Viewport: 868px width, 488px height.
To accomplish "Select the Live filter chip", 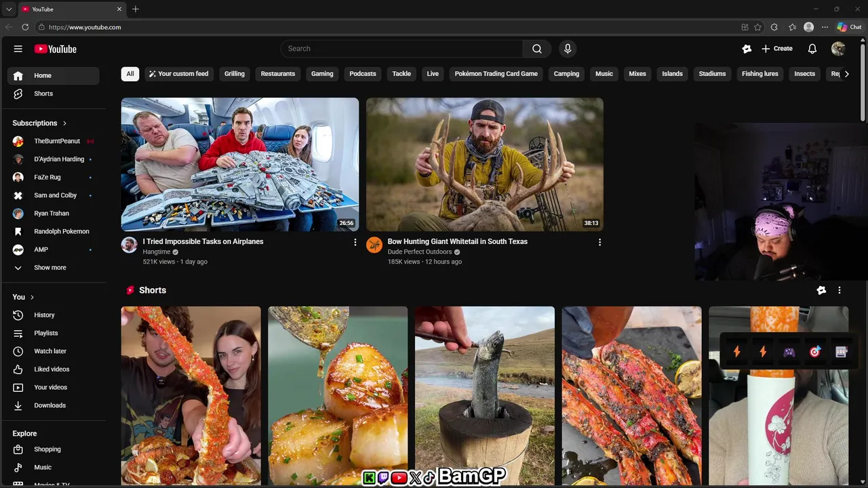I will tap(433, 74).
